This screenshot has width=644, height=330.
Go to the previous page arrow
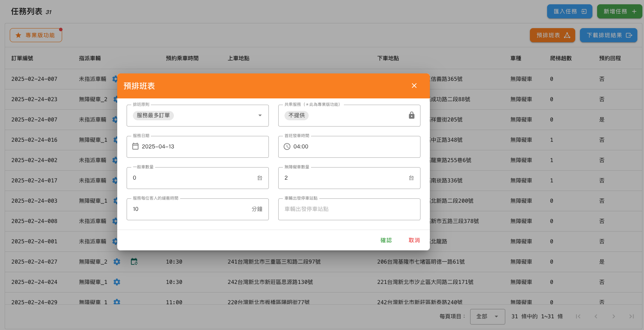pos(596,316)
